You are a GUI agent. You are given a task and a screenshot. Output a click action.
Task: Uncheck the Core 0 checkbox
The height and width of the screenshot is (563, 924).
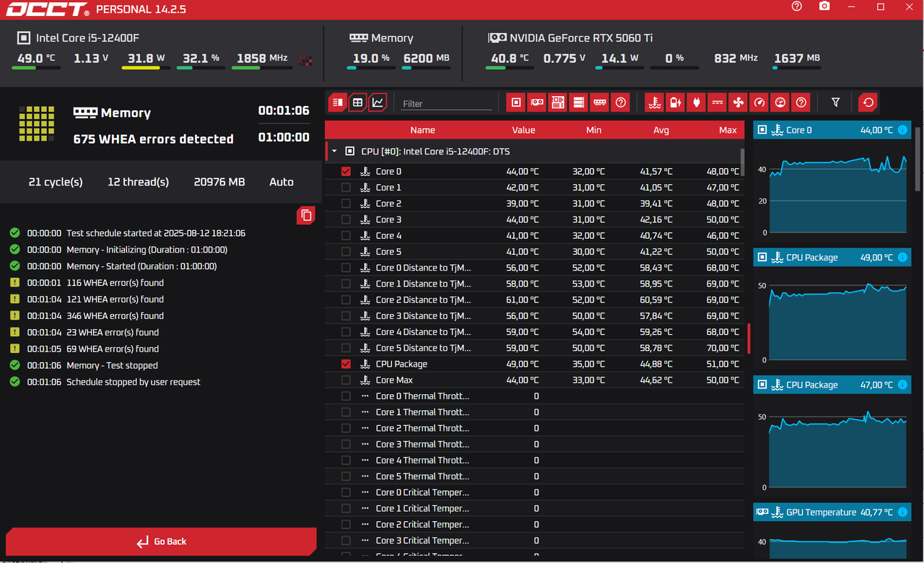(346, 171)
